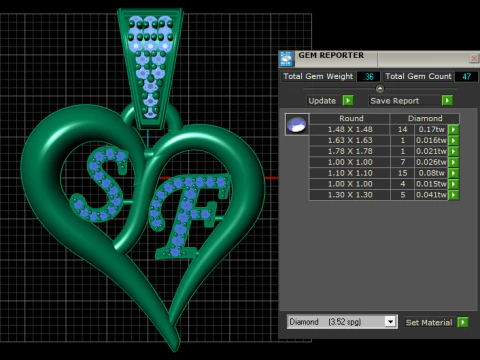This screenshot has height=360, width=480.
Task: Click arrow for 1.10 X 1.10 row
Action: point(454,173)
